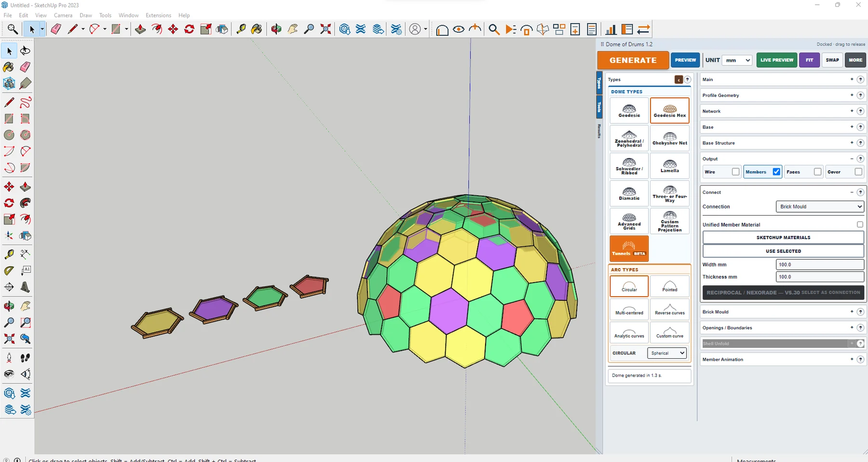868x462 pixels.
Task: Open the Spherical dropdown under Arc Types
Action: [x=667, y=353]
